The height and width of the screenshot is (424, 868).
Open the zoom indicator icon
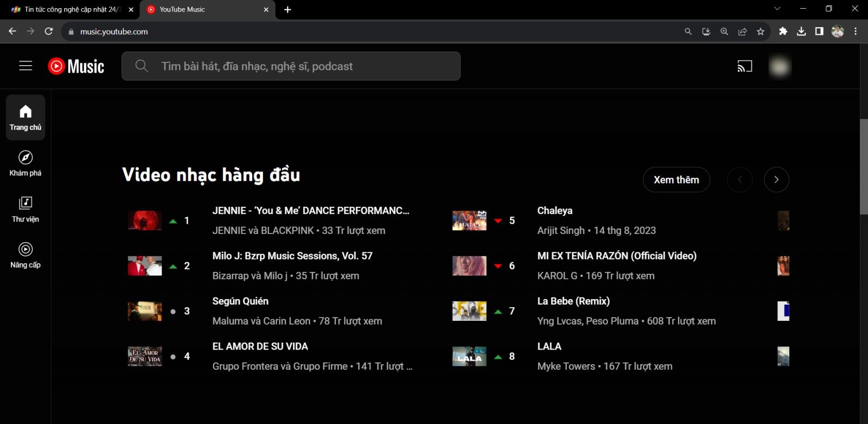(724, 31)
